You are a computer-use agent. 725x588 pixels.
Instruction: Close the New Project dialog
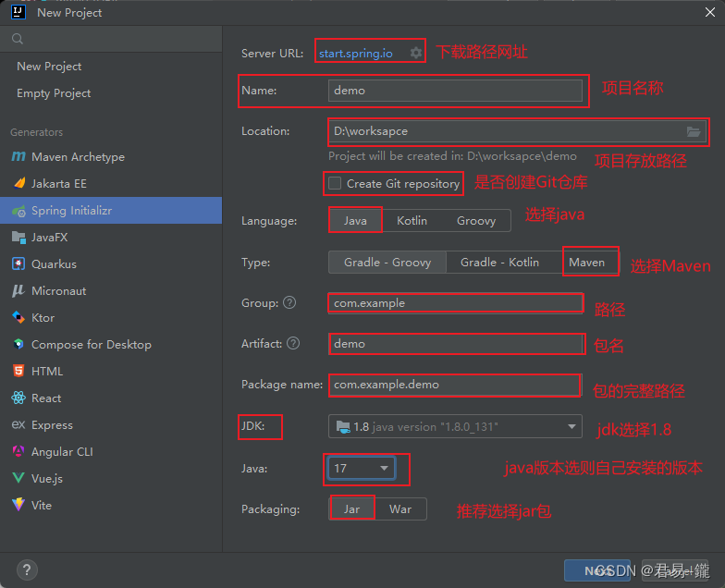click(710, 12)
